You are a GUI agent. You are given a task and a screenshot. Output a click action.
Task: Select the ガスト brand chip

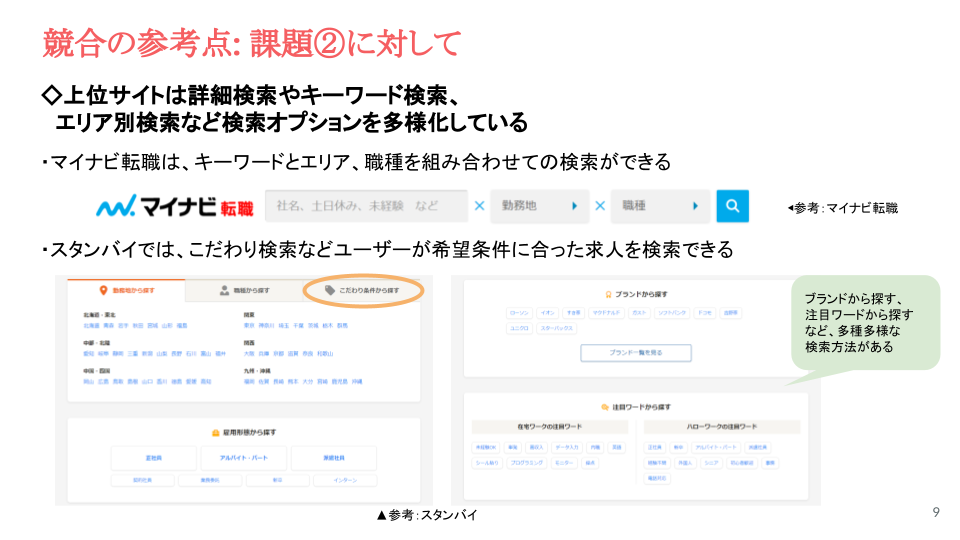(639, 313)
